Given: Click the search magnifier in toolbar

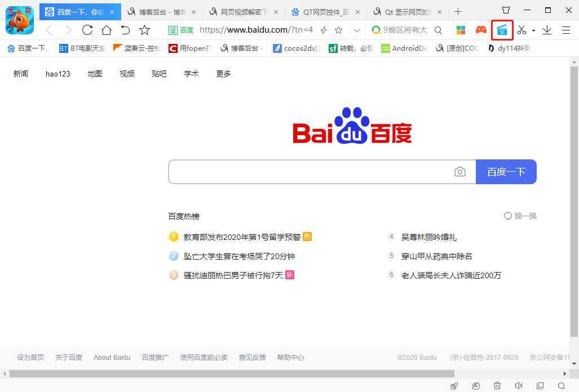Looking at the screenshot, I should click(438, 30).
